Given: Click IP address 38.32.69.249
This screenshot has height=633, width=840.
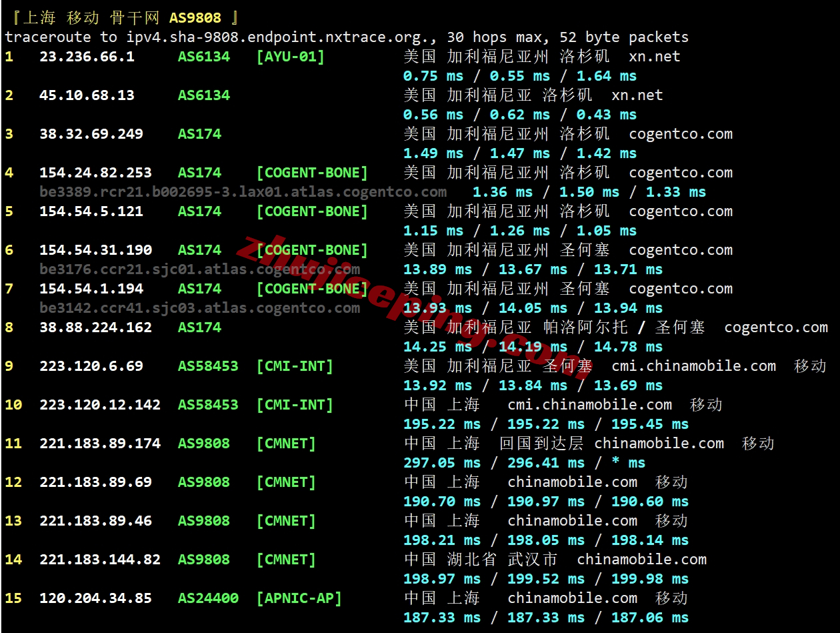Looking at the screenshot, I should [91, 133].
